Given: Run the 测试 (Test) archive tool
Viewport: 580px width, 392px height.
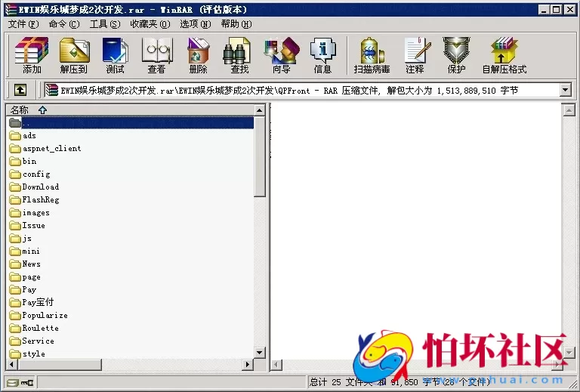Looking at the screenshot, I should (115, 55).
